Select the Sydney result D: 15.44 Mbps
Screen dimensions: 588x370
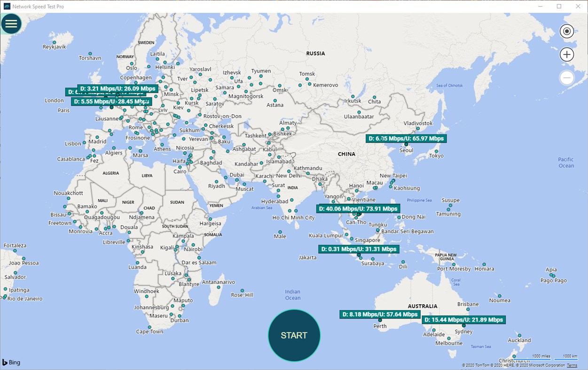[x=463, y=320]
